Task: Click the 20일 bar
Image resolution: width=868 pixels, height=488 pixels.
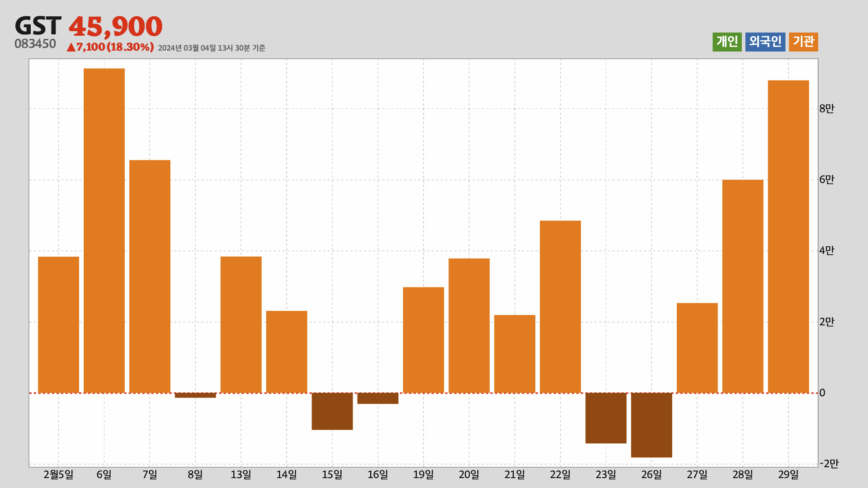Action: [x=469, y=326]
